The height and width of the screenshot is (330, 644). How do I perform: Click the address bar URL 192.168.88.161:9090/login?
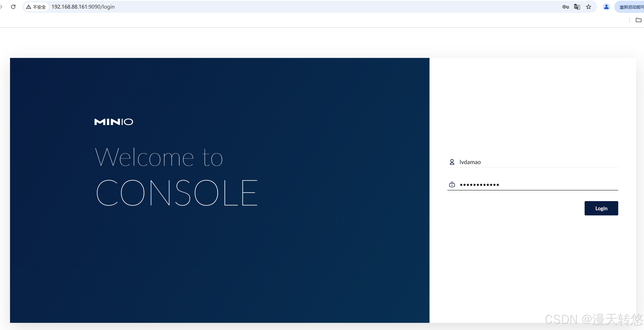point(83,7)
